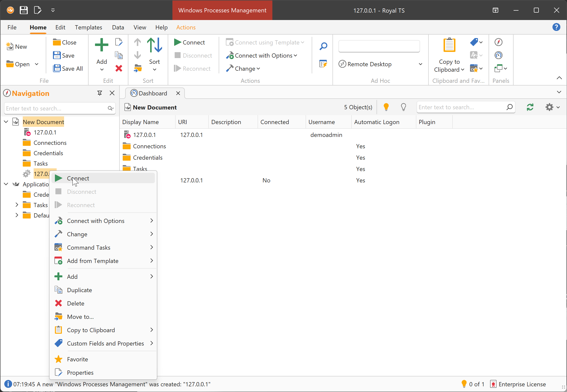Click the Move To folder icon in ribbon
This screenshot has height=392, width=567.
[x=138, y=68]
